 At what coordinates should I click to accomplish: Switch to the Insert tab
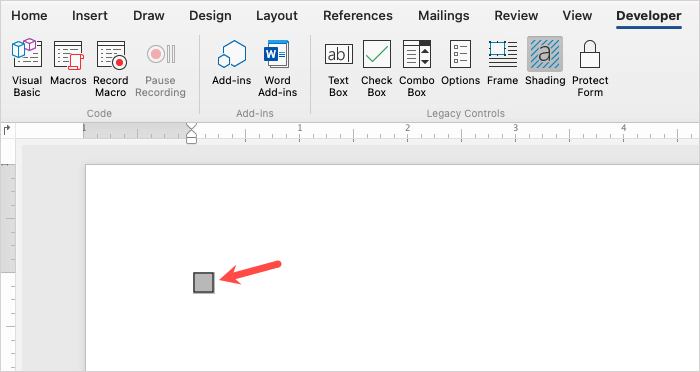coord(90,16)
